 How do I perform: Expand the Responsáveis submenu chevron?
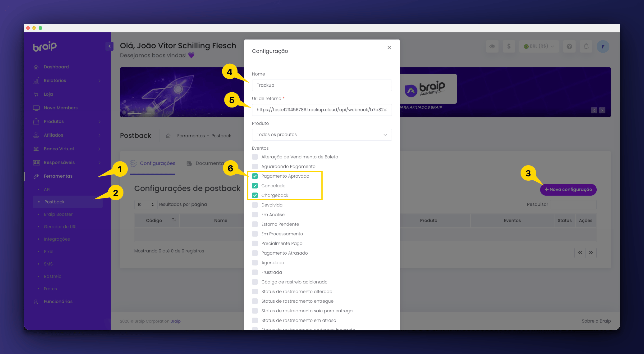click(x=99, y=162)
